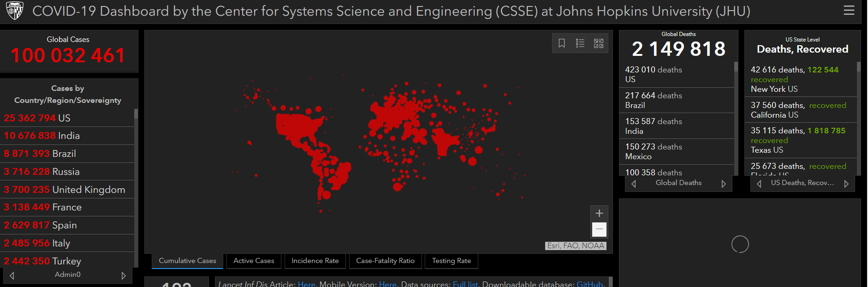Click the Mexico row with 150 273 deaths
Viewport: 868px width, 287px height.
point(677,151)
